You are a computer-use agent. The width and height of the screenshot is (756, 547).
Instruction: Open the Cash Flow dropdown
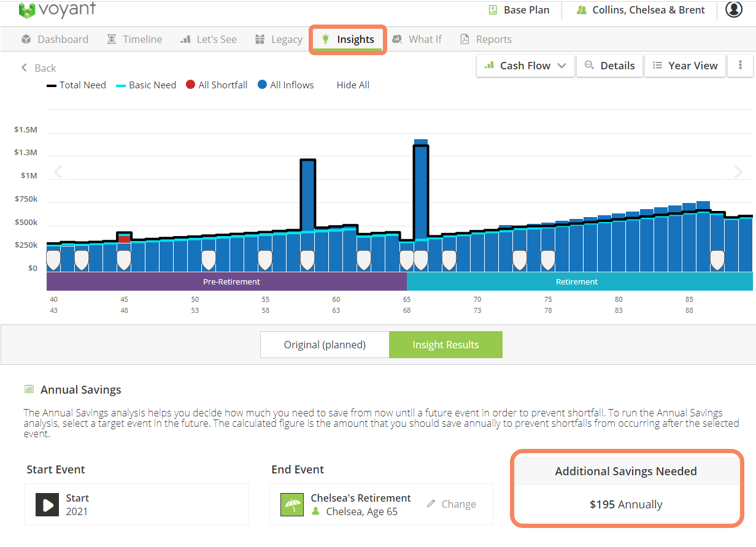525,66
